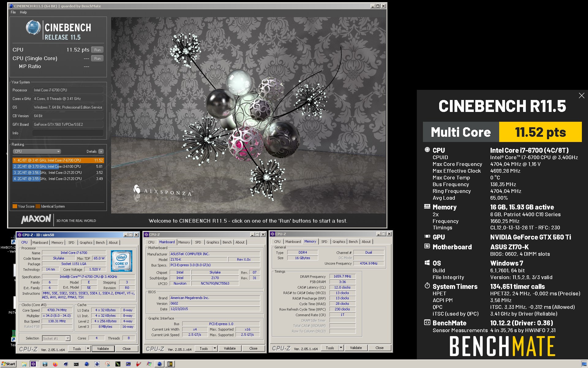Click motherboard model field Z170-K in CPU-Z
This screenshot has width=588, height=368.
pos(198,259)
